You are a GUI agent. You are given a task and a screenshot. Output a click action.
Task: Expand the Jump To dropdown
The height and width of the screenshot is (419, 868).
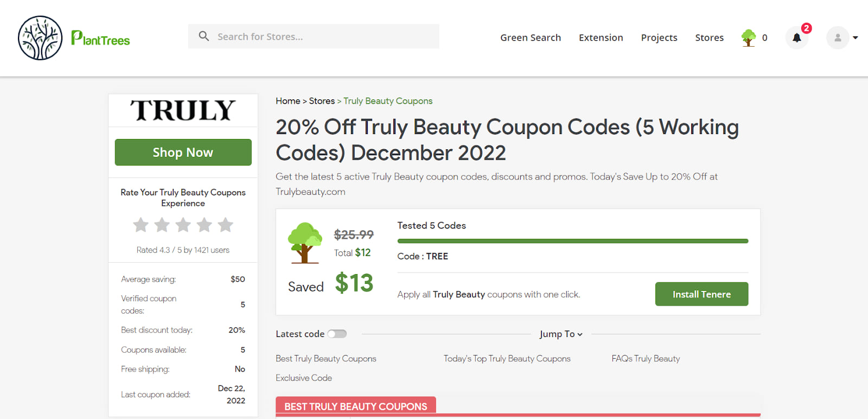(561, 334)
